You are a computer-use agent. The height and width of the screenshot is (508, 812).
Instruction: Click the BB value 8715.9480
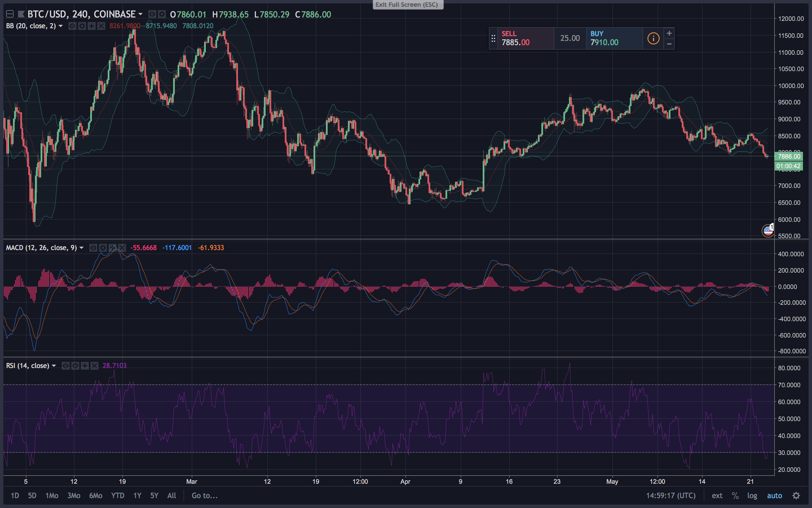(161, 26)
